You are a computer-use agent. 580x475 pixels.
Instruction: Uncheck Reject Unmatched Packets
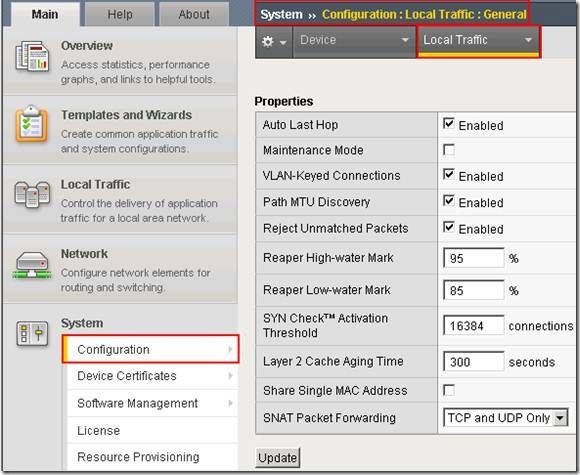[449, 227]
